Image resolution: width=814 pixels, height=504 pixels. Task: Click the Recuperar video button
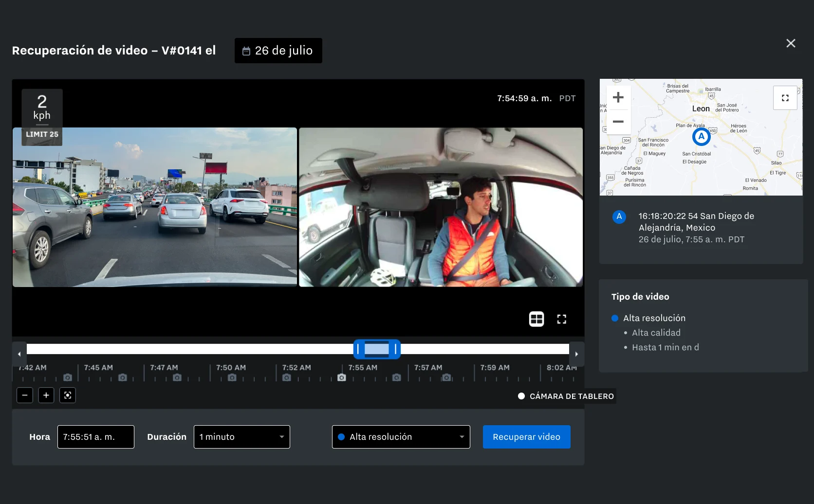(526, 437)
